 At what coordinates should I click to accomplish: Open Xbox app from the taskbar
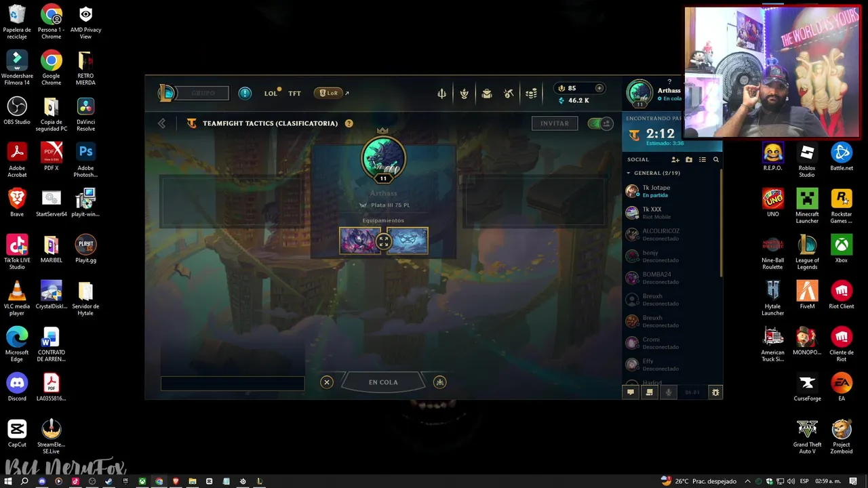142,481
